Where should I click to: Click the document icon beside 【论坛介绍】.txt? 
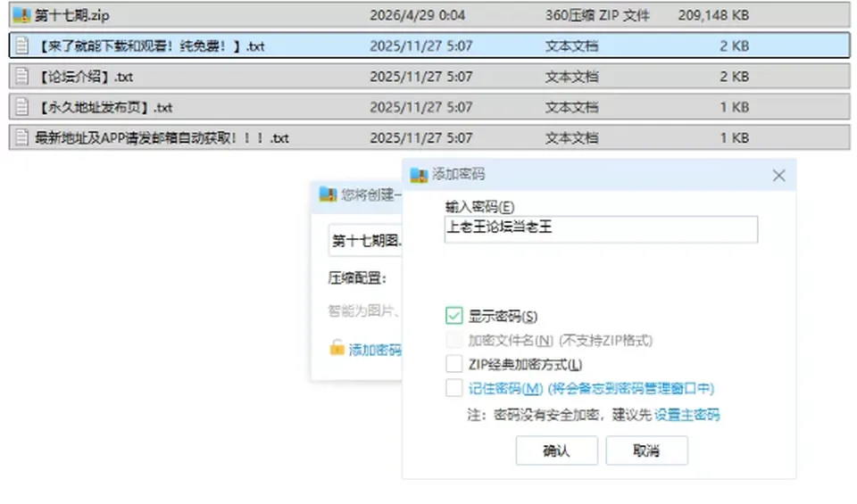[21, 77]
